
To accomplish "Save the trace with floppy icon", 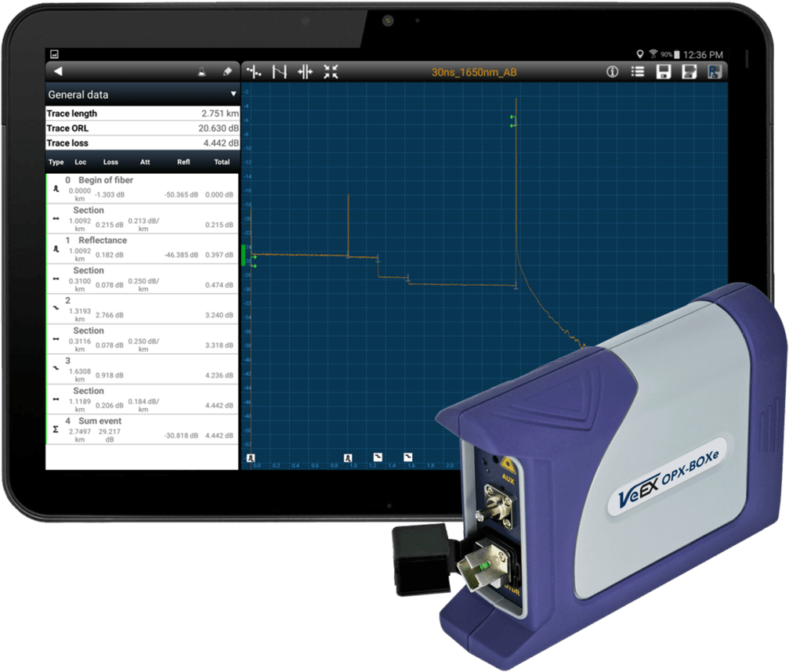I will [x=663, y=72].
